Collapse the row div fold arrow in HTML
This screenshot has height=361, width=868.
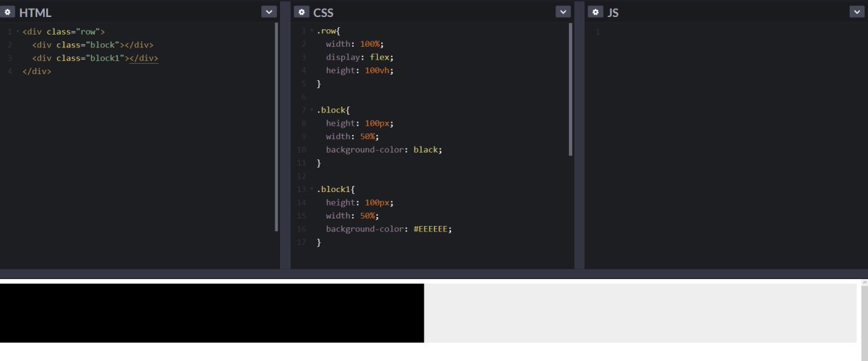pos(18,32)
